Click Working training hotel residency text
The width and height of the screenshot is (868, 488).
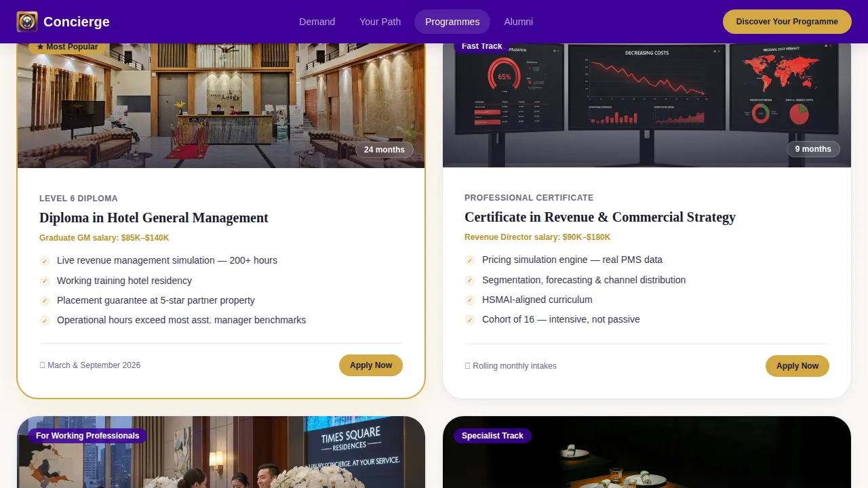pyautogui.click(x=124, y=281)
